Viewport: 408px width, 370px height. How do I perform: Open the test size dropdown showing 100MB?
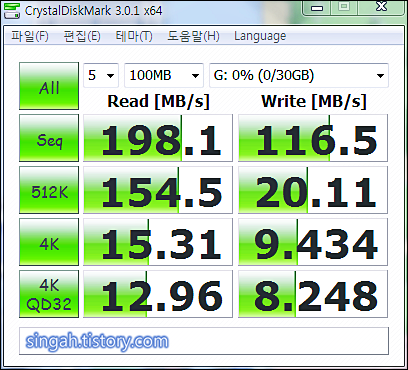coord(164,75)
